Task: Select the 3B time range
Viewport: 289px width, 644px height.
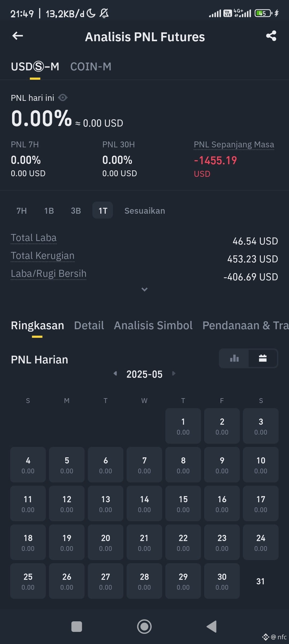Action: 76,211
